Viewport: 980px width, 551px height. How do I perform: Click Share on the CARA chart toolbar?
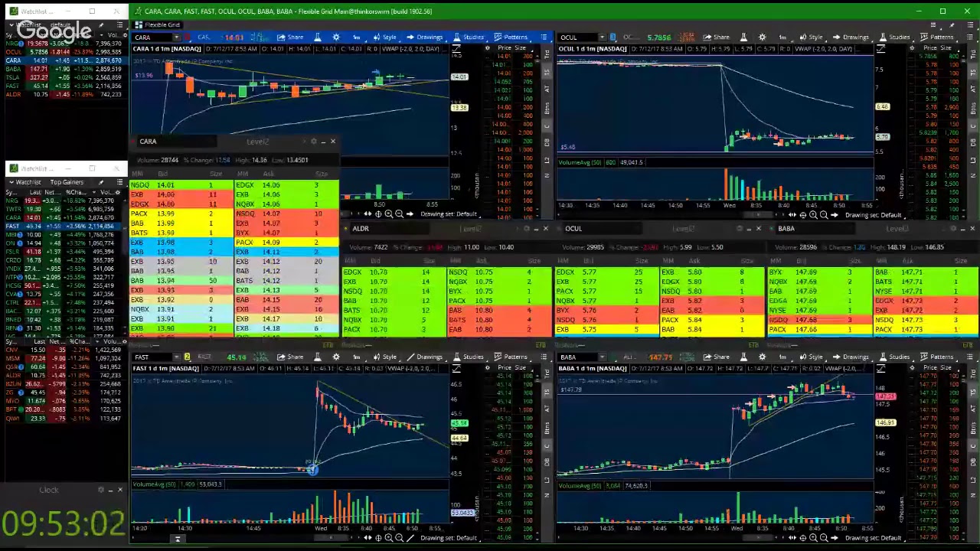(290, 37)
